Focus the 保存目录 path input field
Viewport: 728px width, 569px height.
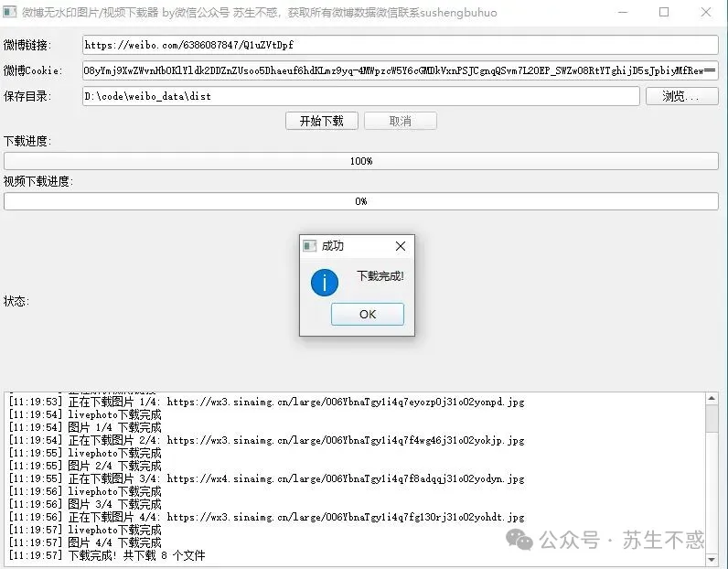(361, 96)
